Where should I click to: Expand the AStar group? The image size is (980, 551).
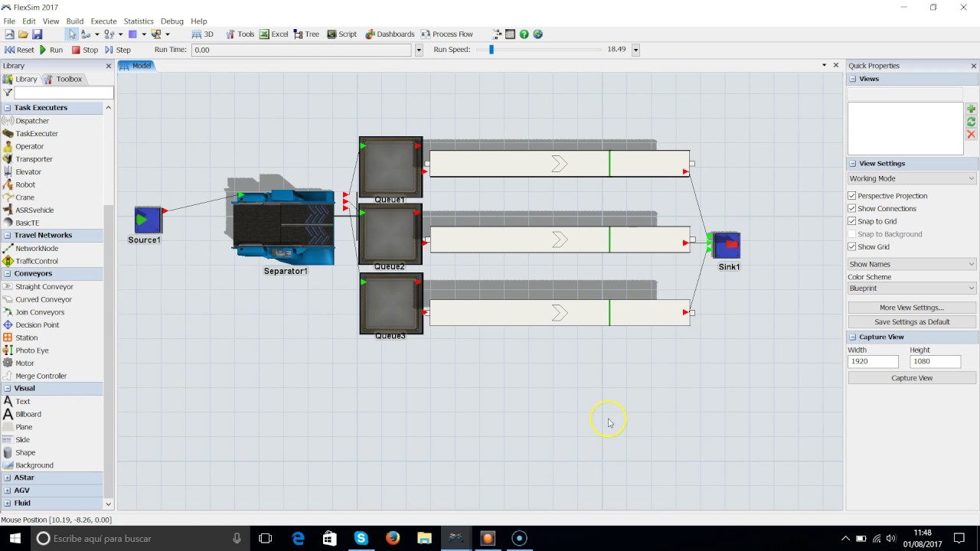point(8,478)
